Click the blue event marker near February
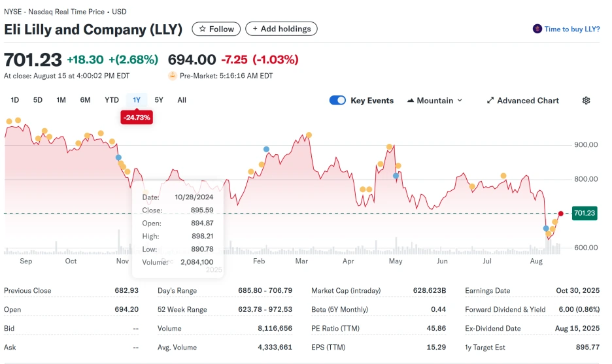Image resolution: width=612 pixels, height=364 pixels. (266, 149)
